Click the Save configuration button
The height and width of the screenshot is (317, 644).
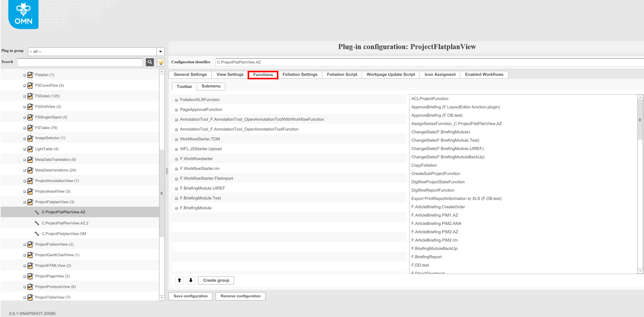point(190,296)
